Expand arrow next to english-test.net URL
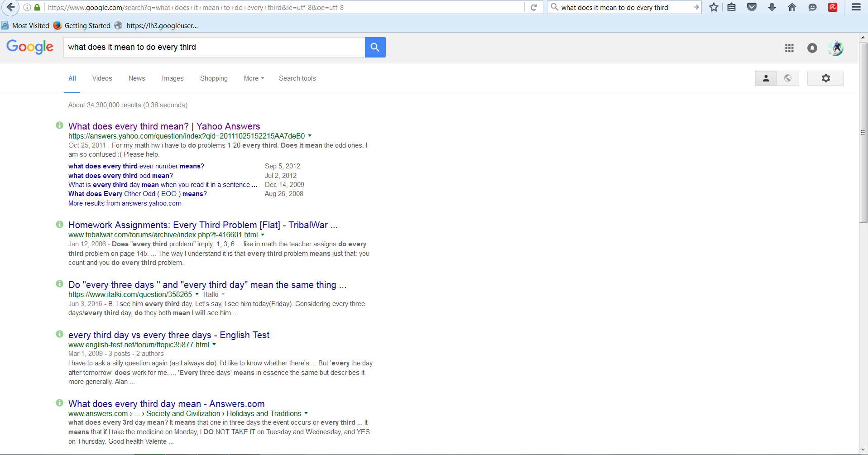 point(214,345)
